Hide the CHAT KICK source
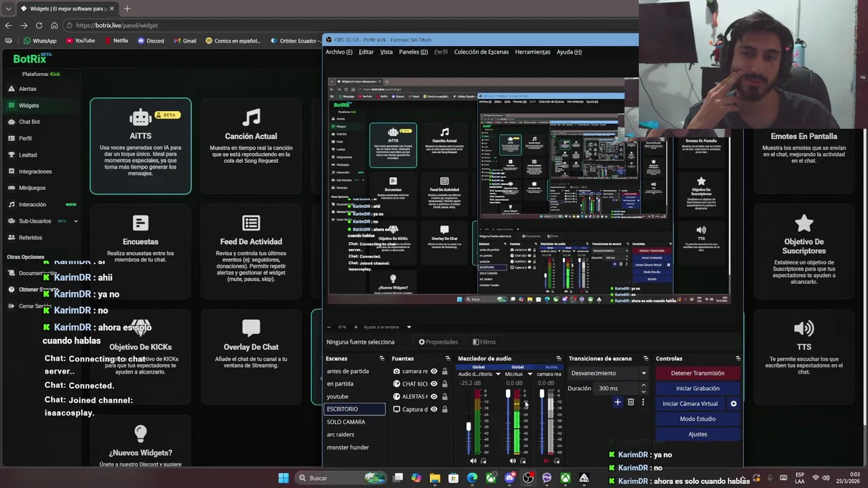 click(x=434, y=384)
